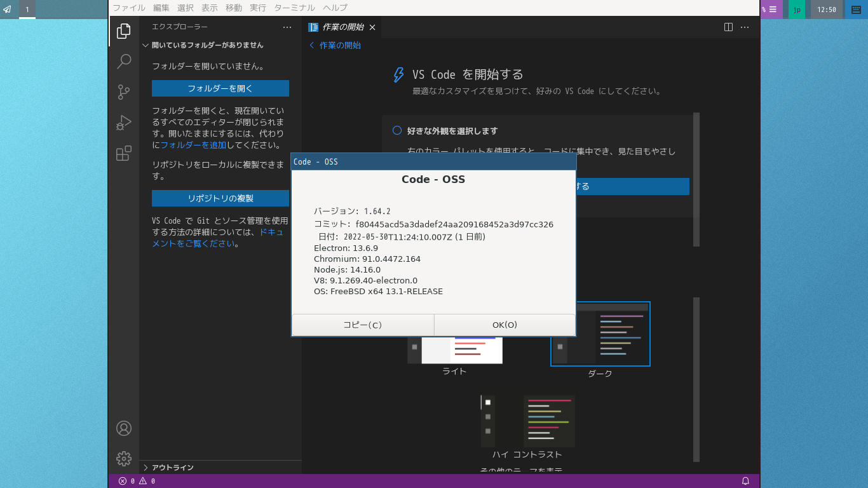Click the 12:50 clock in the panel
Image resolution: width=868 pixels, height=488 pixels.
click(827, 10)
